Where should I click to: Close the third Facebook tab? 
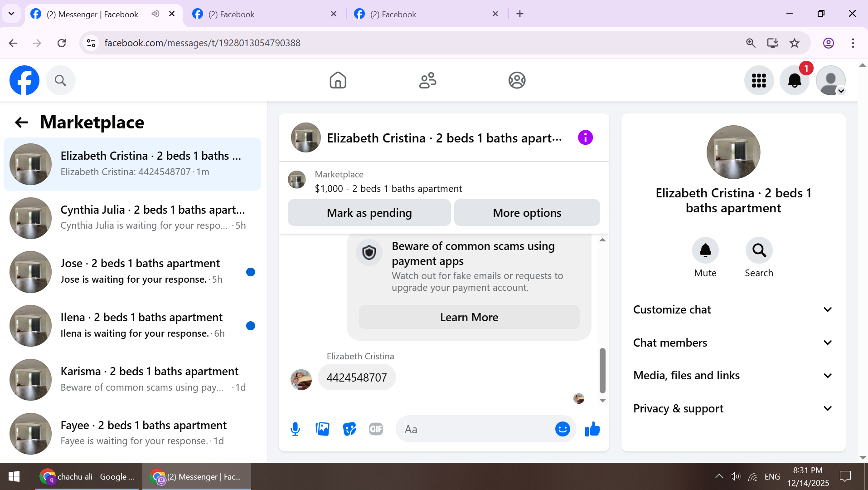click(495, 14)
